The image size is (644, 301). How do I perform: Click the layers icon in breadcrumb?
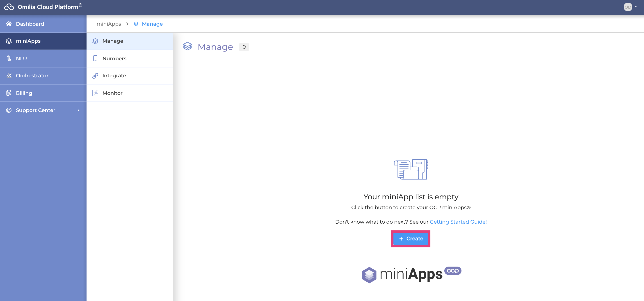coord(136,24)
